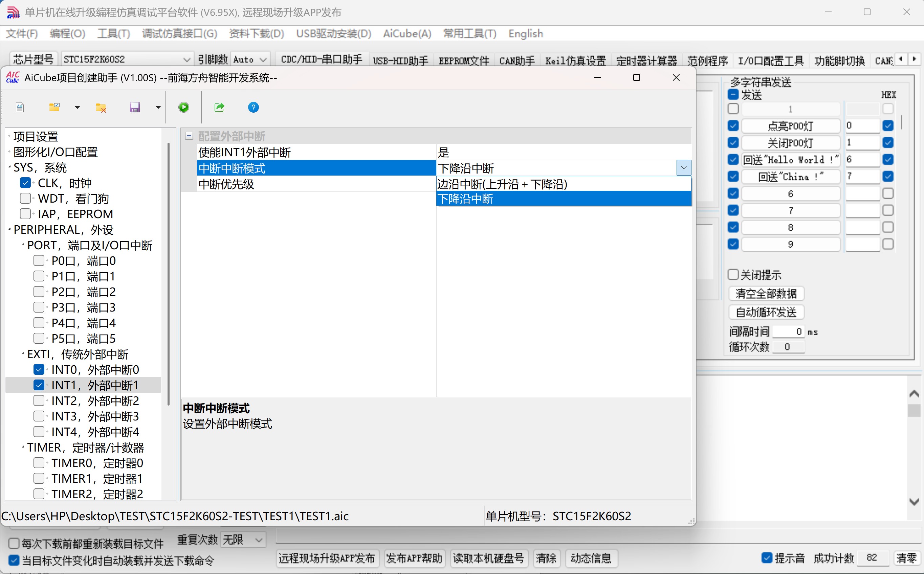
Task: Click 读取本机硬盘号 button
Action: [x=488, y=558]
